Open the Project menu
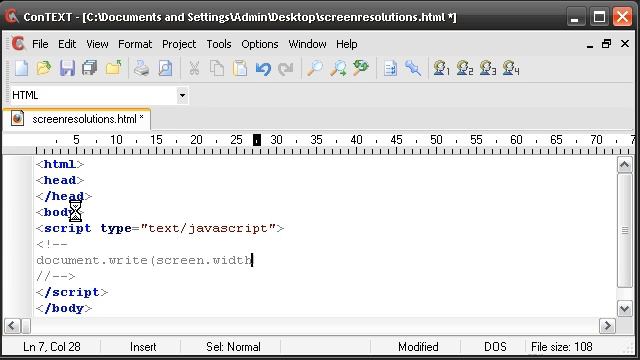Screen dimensions: 640x360 (179, 44)
